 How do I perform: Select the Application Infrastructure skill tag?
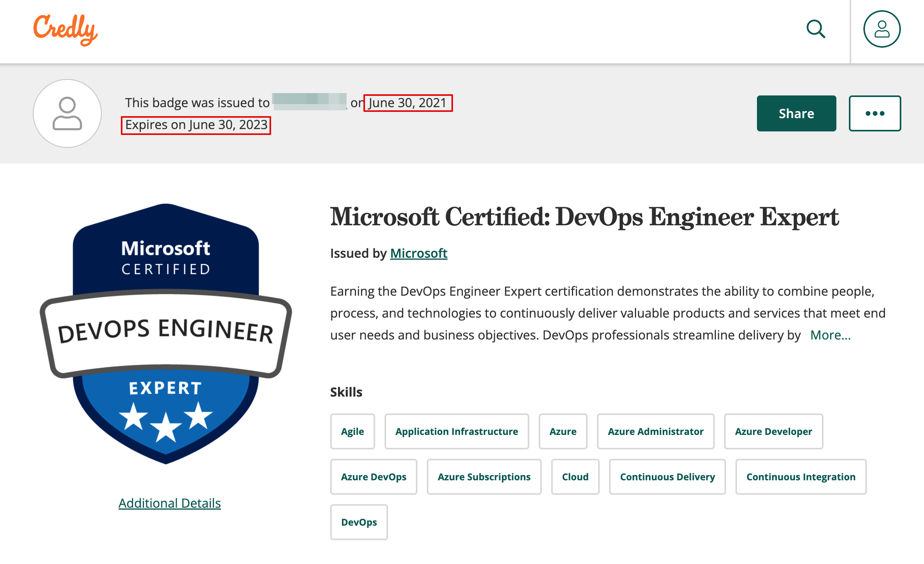457,431
